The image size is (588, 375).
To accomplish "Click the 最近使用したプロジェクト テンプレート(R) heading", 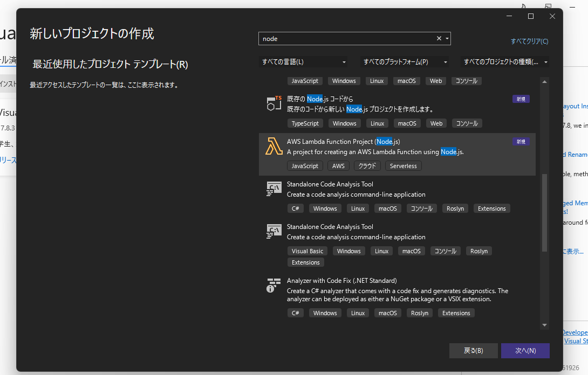I will [x=110, y=64].
